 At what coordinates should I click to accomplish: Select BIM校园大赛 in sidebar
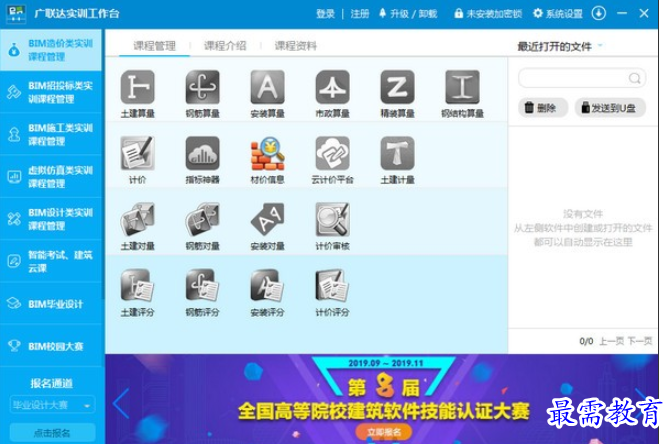coord(51,346)
